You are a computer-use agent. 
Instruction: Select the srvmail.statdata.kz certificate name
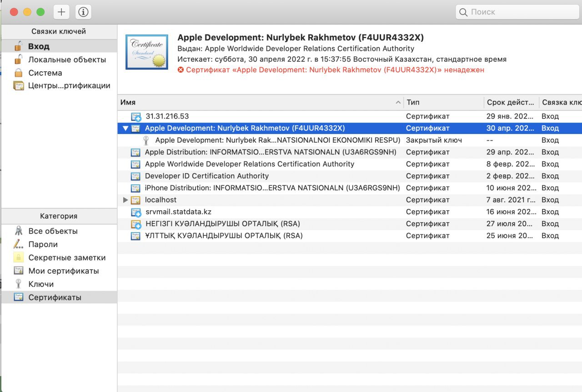178,212
